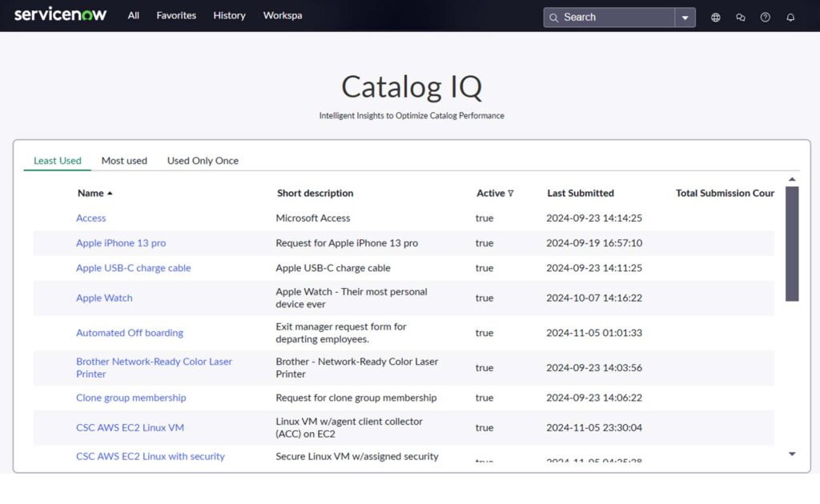Click 'Exit manager request form' description text

[x=341, y=333]
